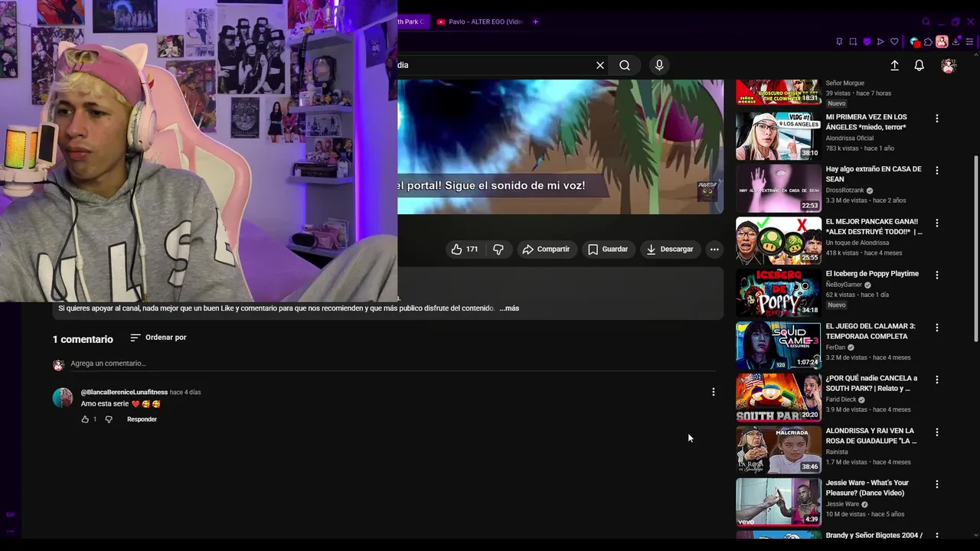Open South Park Farid Dieck thumbnail

(x=779, y=398)
